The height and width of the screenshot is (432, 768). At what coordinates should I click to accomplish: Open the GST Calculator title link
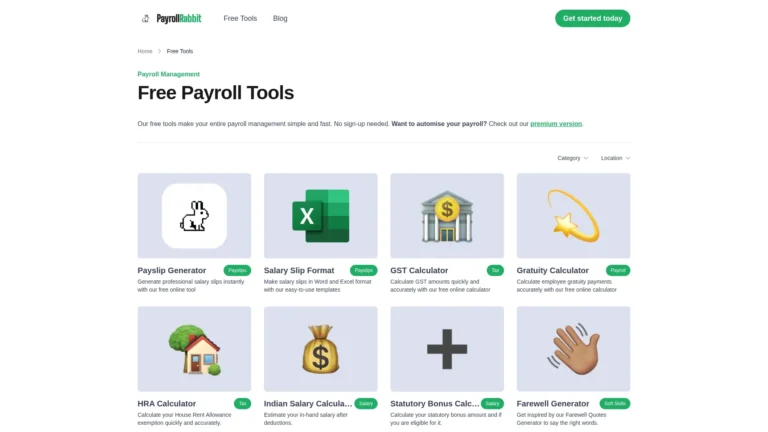[x=419, y=270]
